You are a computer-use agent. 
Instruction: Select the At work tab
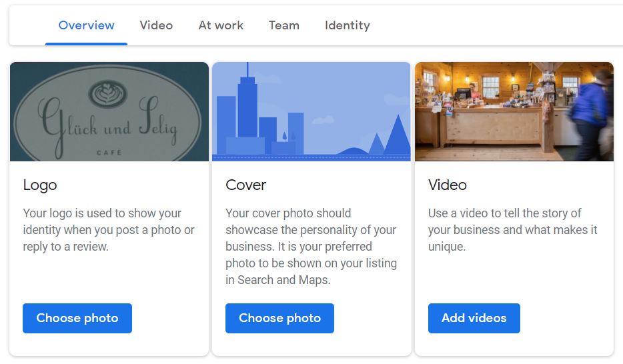tap(221, 25)
